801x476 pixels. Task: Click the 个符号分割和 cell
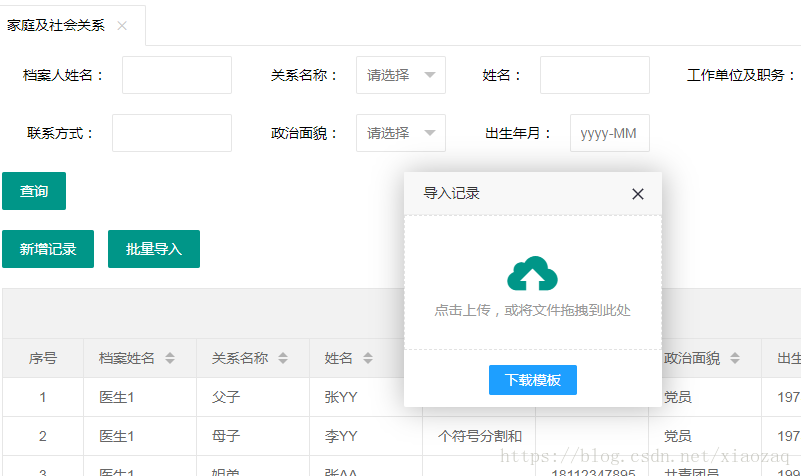(480, 436)
